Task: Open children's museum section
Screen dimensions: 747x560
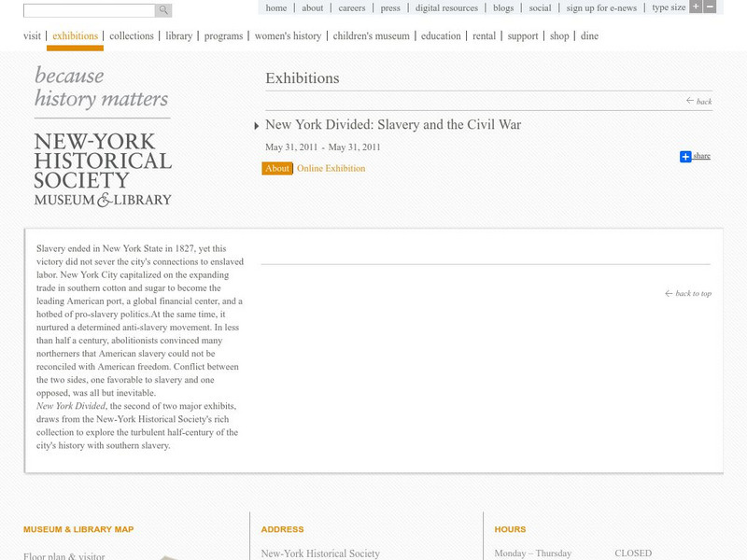Action: point(371,35)
